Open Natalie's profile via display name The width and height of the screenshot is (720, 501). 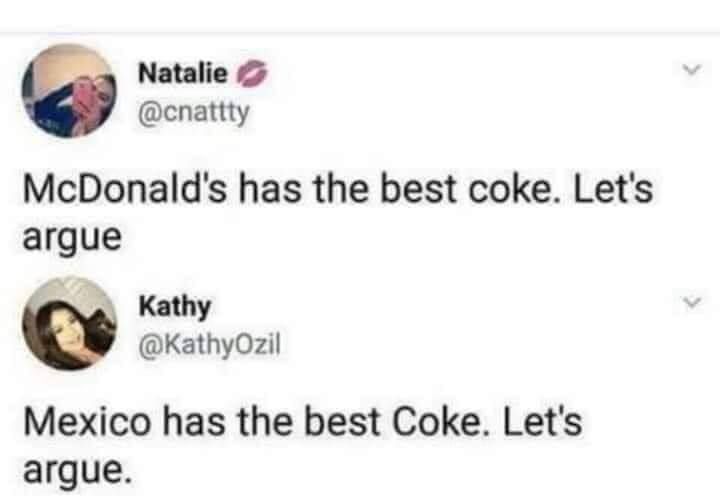(x=184, y=73)
